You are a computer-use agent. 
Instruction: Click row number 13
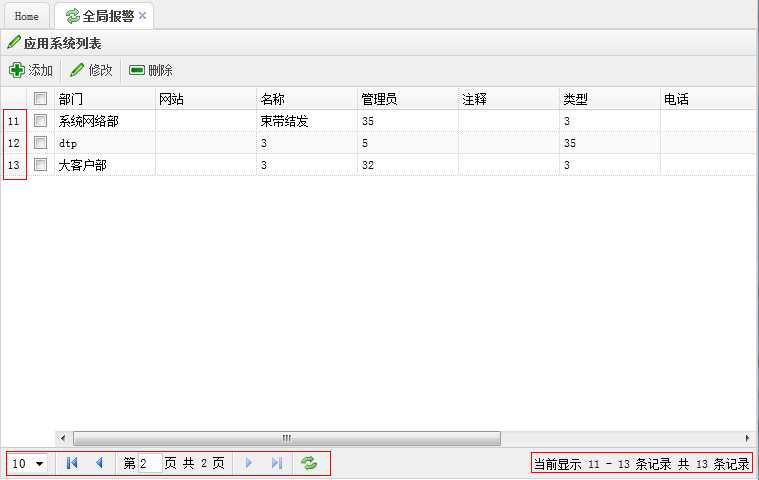[14, 165]
